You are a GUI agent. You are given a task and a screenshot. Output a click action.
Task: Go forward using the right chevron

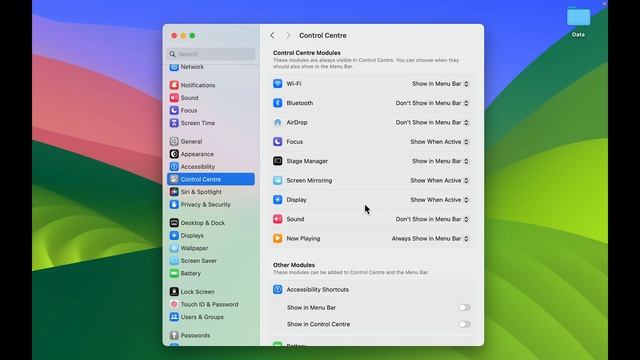point(288,36)
